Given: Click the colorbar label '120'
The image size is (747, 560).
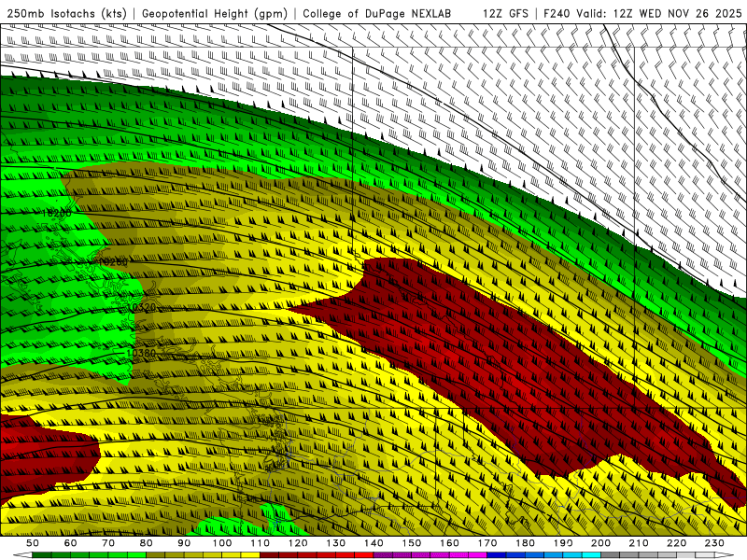Looking at the screenshot, I should [x=298, y=543].
